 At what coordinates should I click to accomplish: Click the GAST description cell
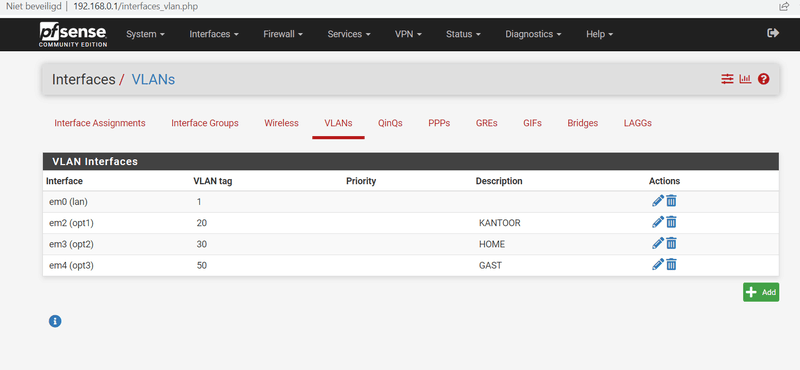point(490,265)
